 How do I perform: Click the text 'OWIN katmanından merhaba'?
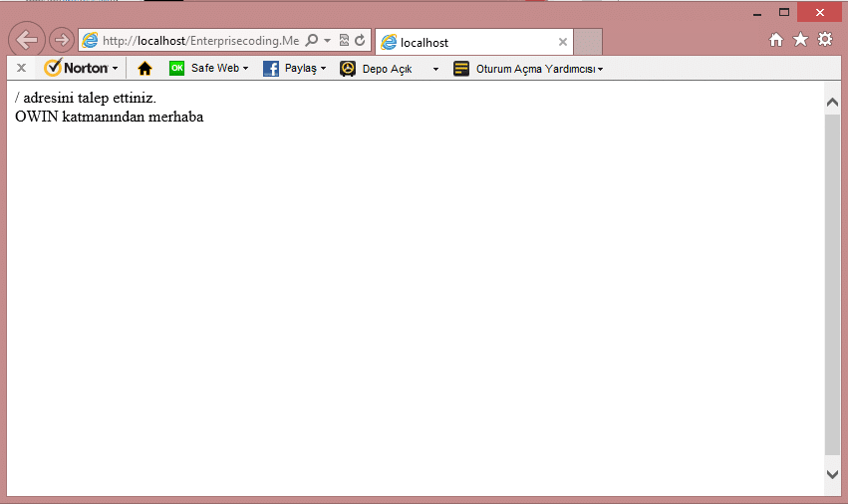click(110, 117)
